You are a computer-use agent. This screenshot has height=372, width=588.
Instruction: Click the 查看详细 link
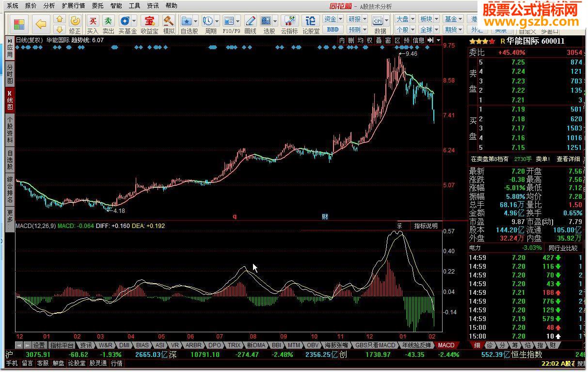568,159
